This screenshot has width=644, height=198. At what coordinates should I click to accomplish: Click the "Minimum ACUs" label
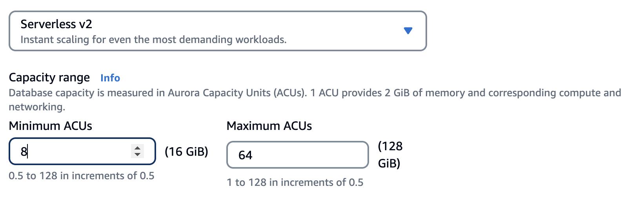[x=51, y=126]
